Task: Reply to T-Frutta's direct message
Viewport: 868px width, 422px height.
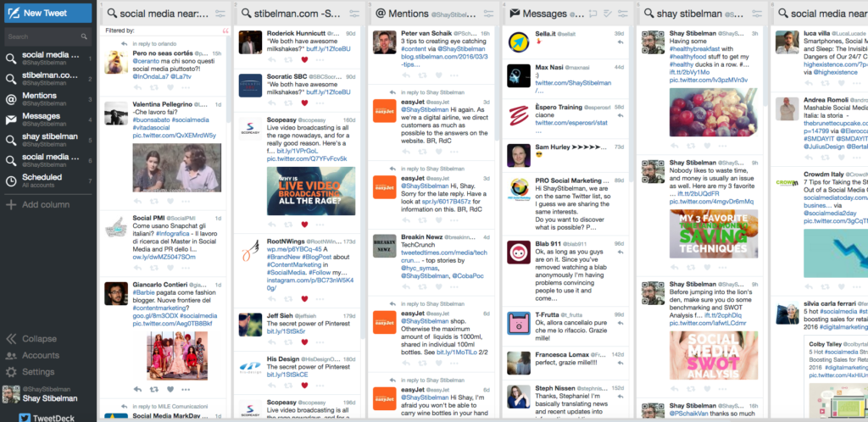Action: 621,324
